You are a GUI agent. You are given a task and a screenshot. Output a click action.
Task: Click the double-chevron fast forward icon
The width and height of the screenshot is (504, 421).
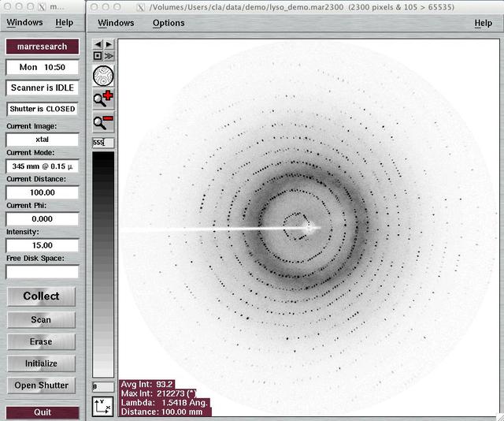[x=109, y=56]
